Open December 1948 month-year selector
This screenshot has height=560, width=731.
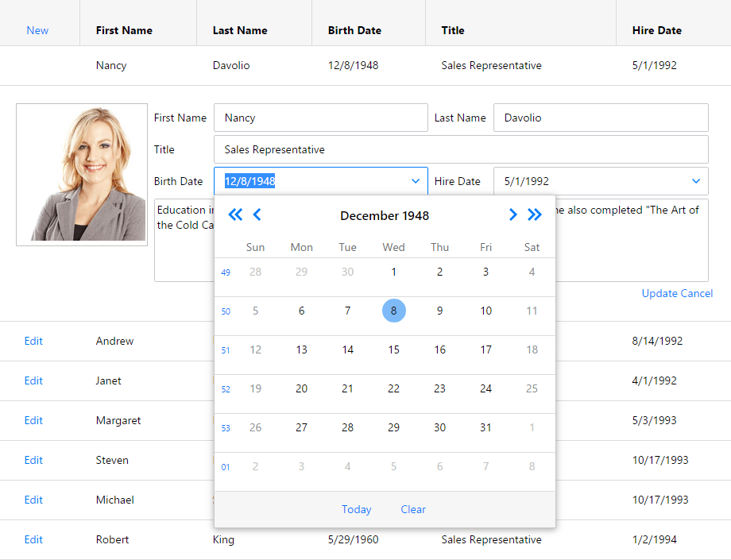[385, 215]
